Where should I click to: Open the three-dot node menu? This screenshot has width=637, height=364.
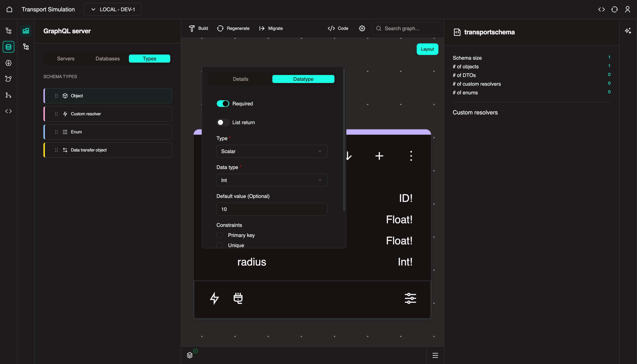[411, 156]
